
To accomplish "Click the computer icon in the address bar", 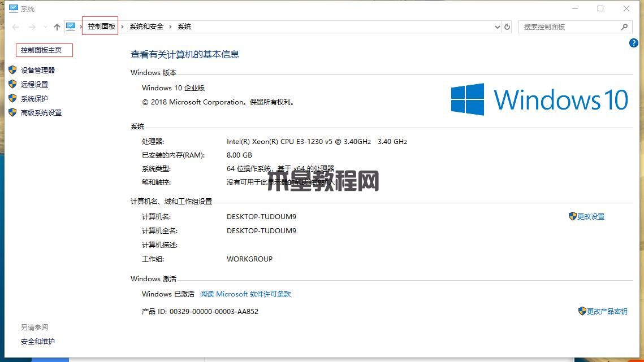I will (x=71, y=27).
